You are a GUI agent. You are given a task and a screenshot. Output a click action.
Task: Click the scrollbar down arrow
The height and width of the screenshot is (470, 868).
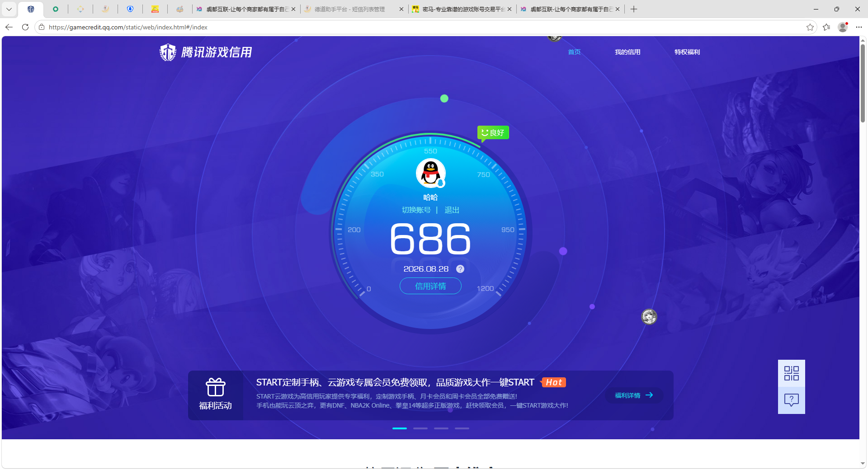(863, 463)
